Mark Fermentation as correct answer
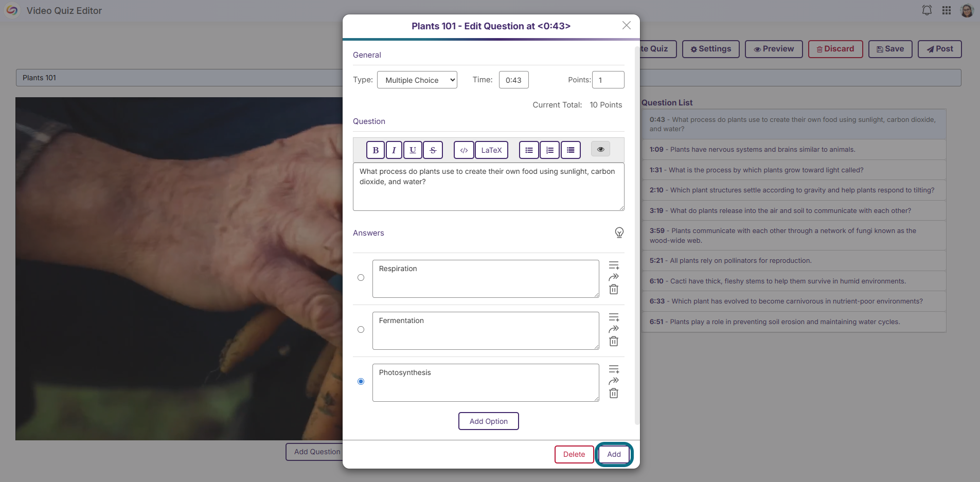Viewport: 980px width, 482px height. [361, 330]
